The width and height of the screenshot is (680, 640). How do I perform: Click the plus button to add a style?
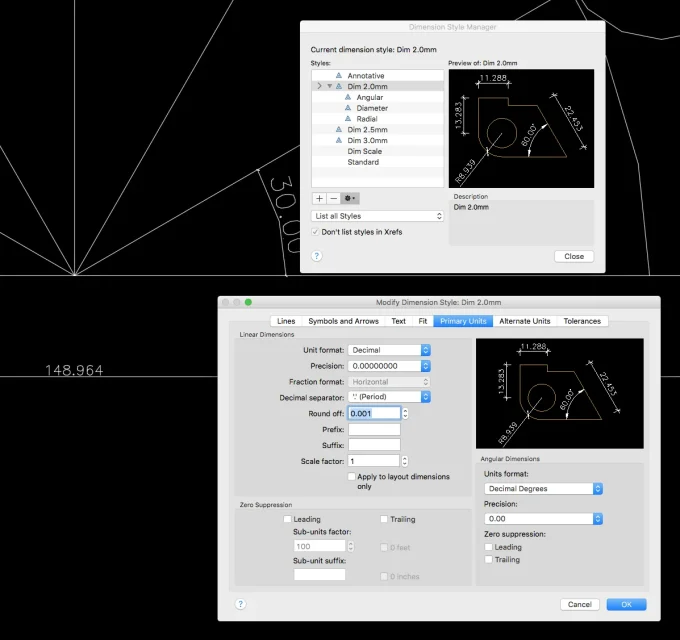tap(319, 199)
